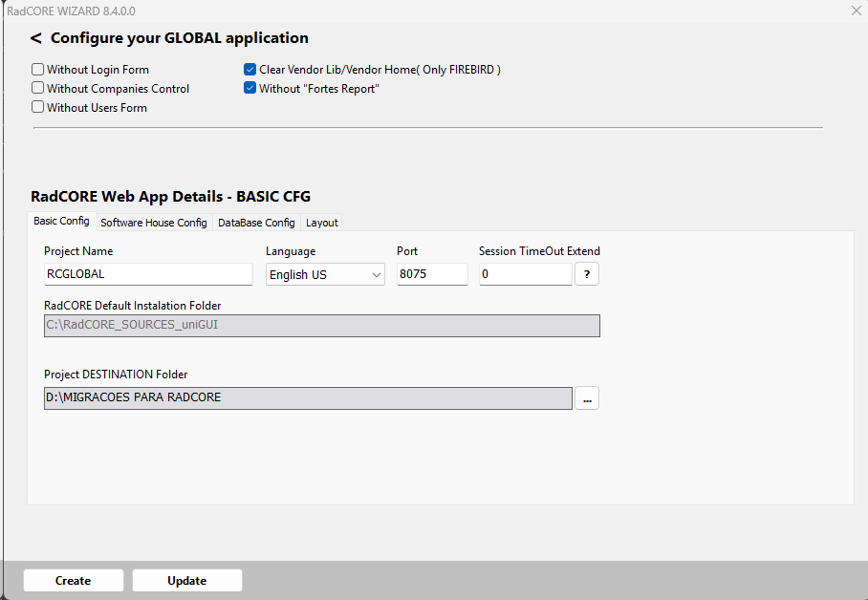Click the Update button
868x600 pixels.
pos(187,581)
